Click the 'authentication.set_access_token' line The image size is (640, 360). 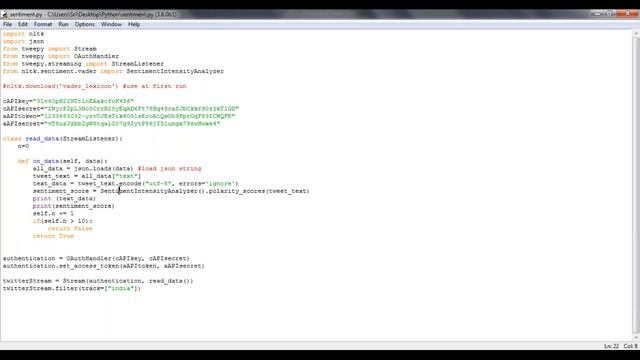[x=104, y=266]
